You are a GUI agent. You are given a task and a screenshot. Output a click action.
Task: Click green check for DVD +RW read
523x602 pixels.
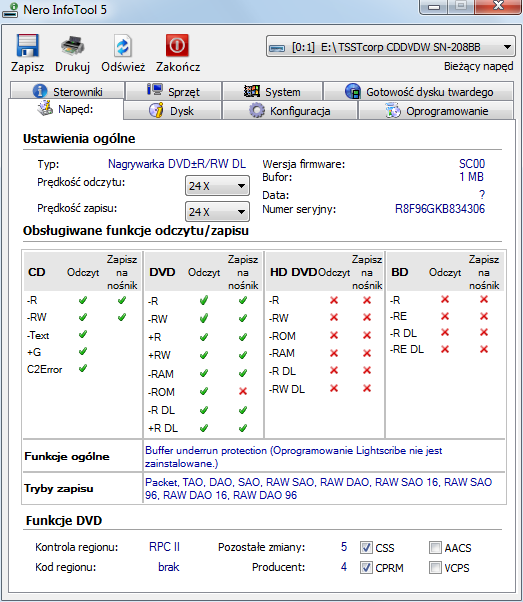(204, 355)
